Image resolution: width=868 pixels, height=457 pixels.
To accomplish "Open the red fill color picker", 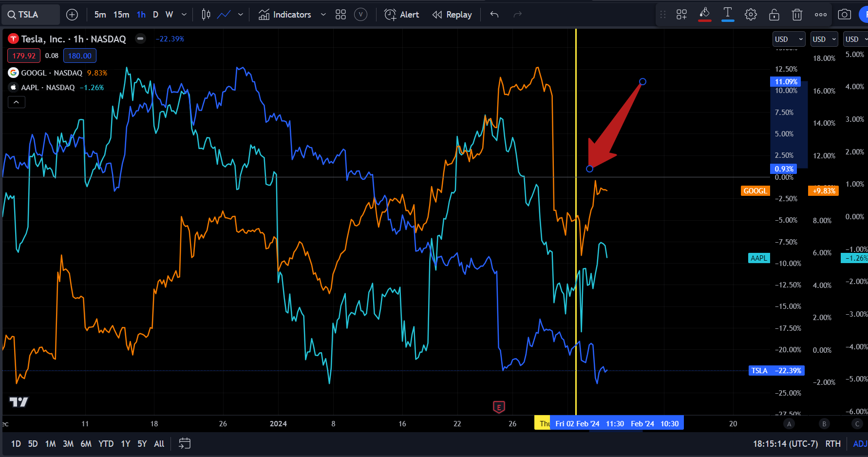I will tap(705, 15).
